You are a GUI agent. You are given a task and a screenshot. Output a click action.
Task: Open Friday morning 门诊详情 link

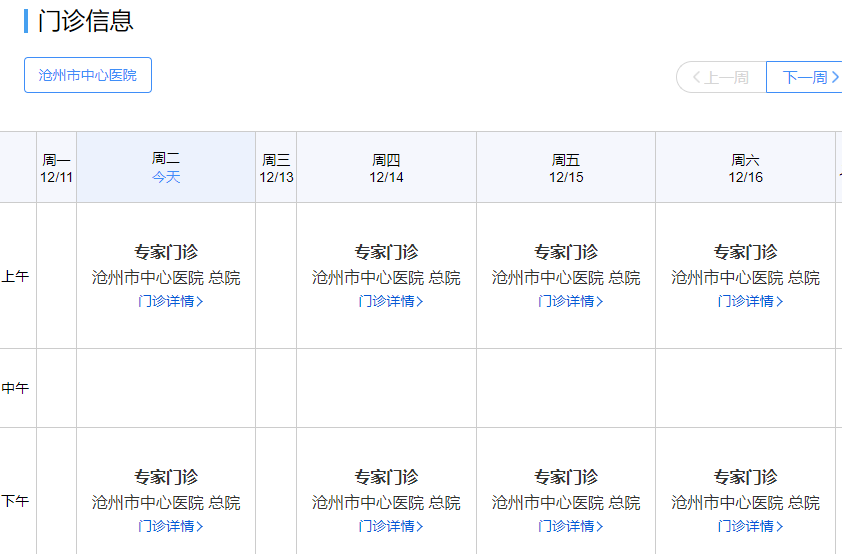pyautogui.click(x=570, y=301)
